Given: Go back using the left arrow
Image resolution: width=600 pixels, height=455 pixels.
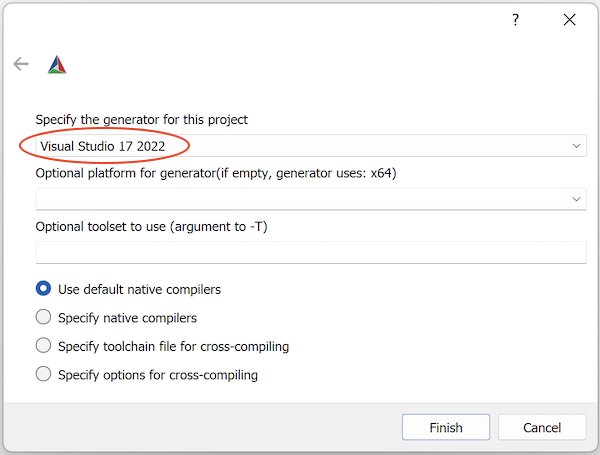Looking at the screenshot, I should pos(21,64).
